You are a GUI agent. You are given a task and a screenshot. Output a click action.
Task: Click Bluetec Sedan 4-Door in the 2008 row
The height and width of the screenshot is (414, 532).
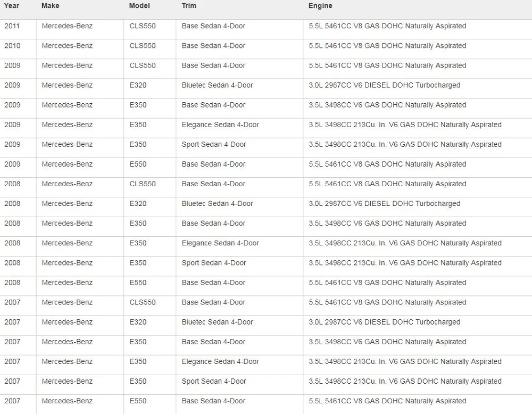point(218,203)
